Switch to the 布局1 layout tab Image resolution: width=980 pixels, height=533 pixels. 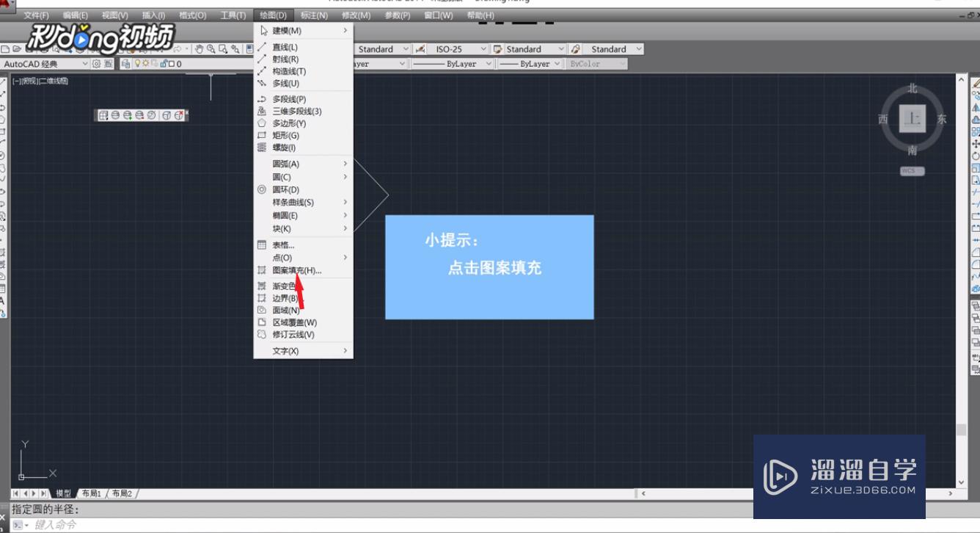click(x=92, y=494)
